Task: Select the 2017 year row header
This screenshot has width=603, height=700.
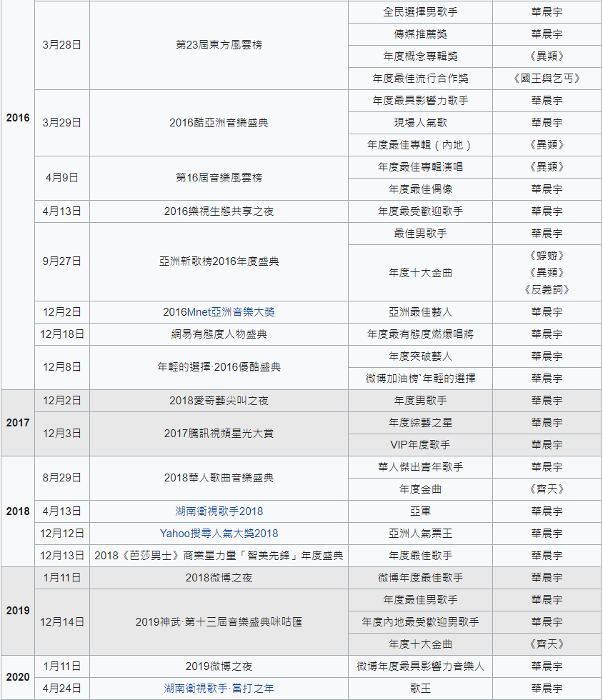Action: pyautogui.click(x=18, y=423)
